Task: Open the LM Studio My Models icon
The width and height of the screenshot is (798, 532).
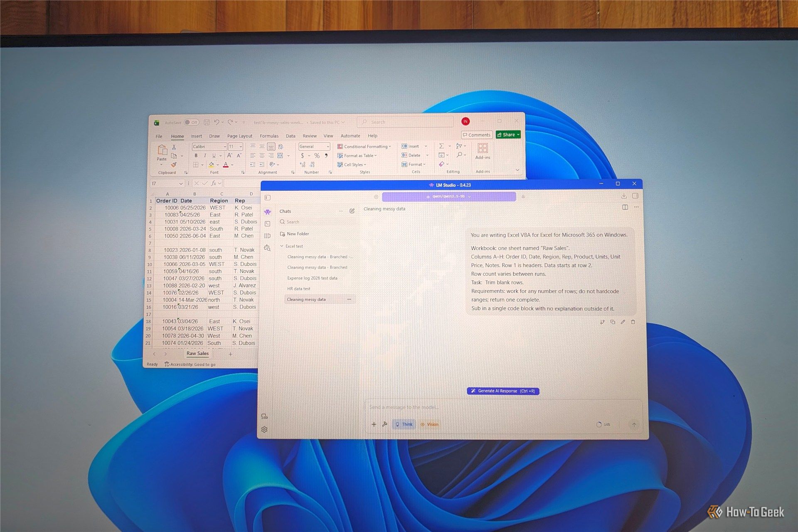Action: coord(267,236)
